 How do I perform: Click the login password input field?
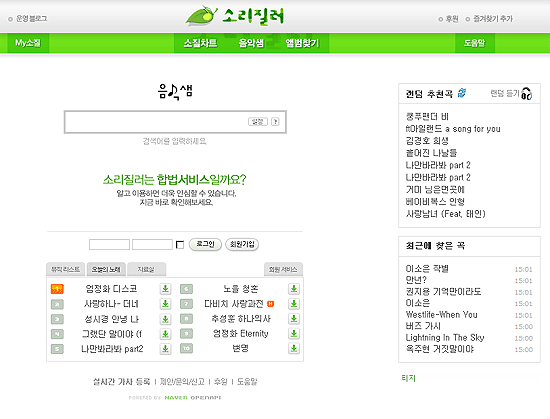point(152,244)
